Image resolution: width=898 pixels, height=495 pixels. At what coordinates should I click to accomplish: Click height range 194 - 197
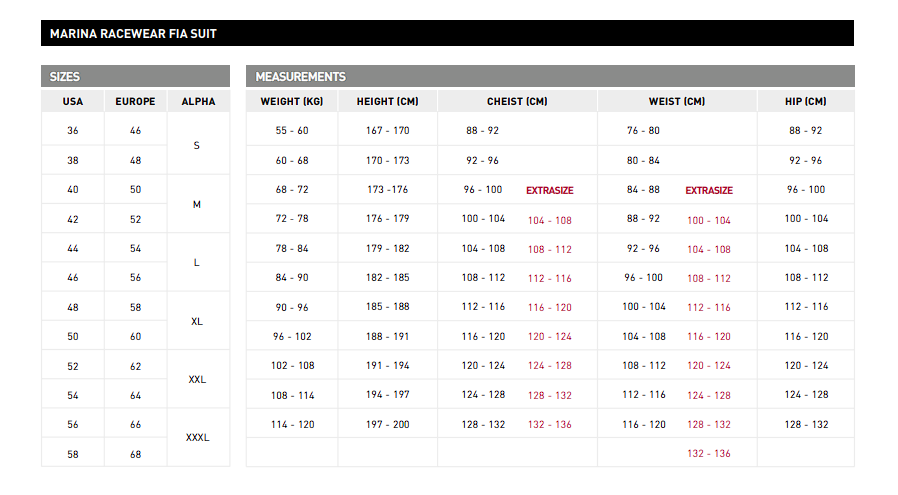pos(388,395)
